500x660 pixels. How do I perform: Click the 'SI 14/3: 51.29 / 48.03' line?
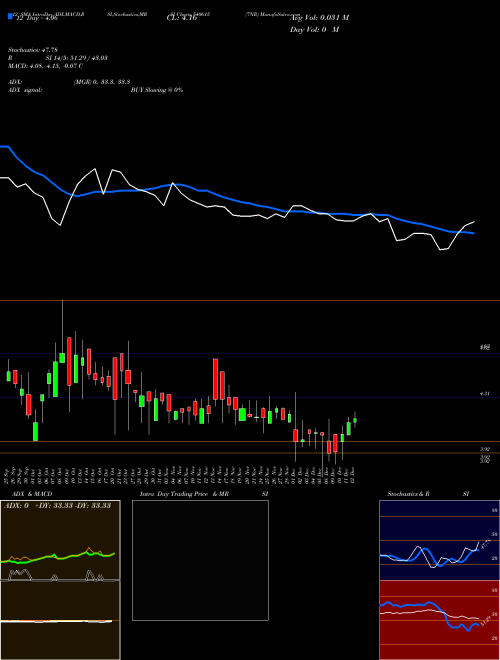point(77,58)
